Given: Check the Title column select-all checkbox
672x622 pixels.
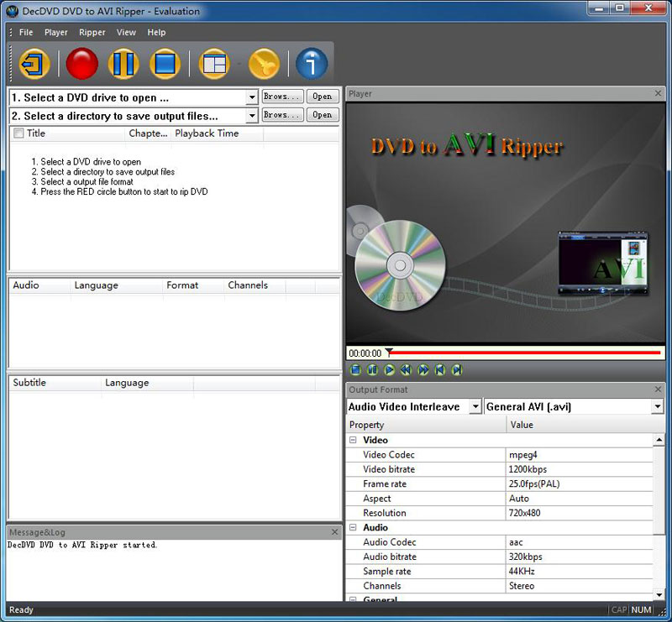Looking at the screenshot, I should [x=18, y=133].
